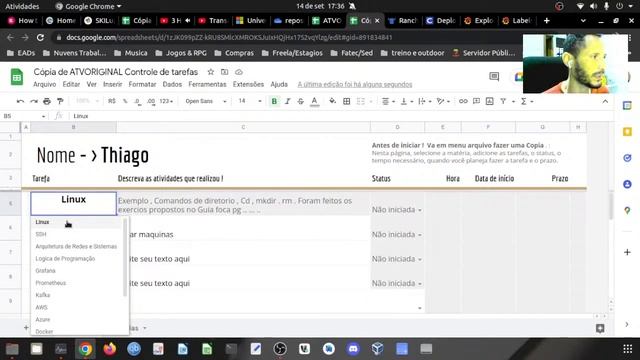Click the cloud save status icon
This screenshot has width=640, height=360.
(x=239, y=72)
